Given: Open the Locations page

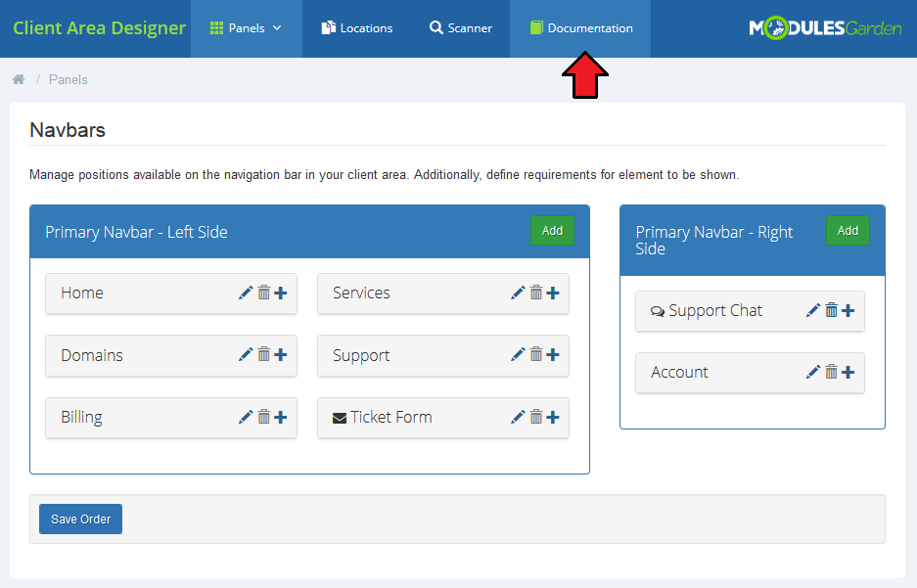Looking at the screenshot, I should coord(357,28).
